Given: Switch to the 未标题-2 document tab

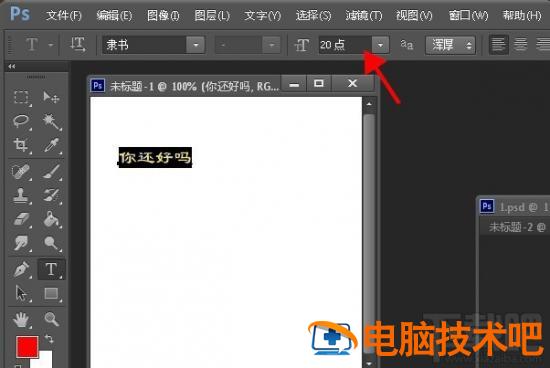Looking at the screenshot, I should [517, 227].
